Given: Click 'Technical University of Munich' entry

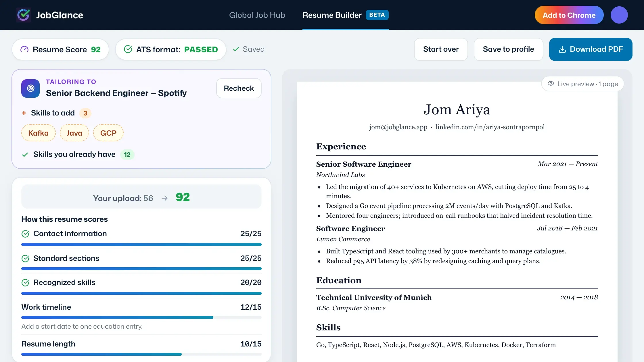Looking at the screenshot, I should click(x=374, y=297).
